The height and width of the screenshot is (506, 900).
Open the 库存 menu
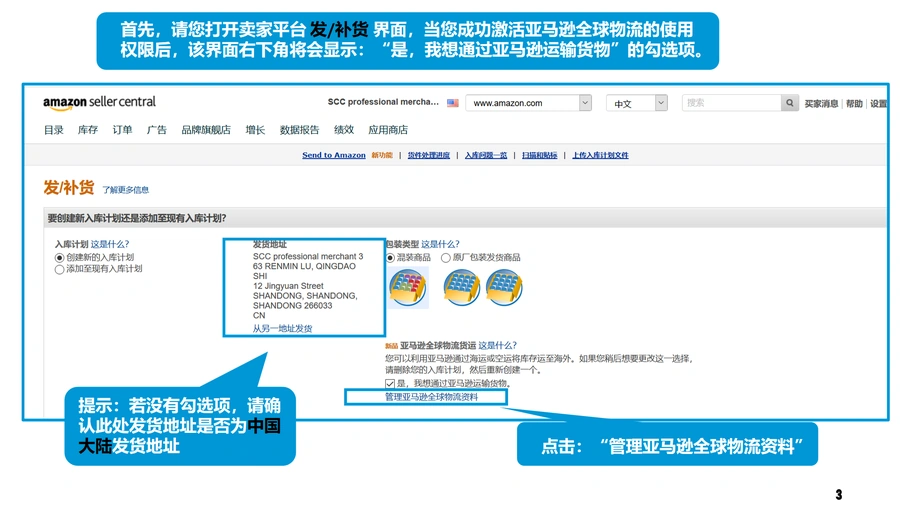[88, 130]
